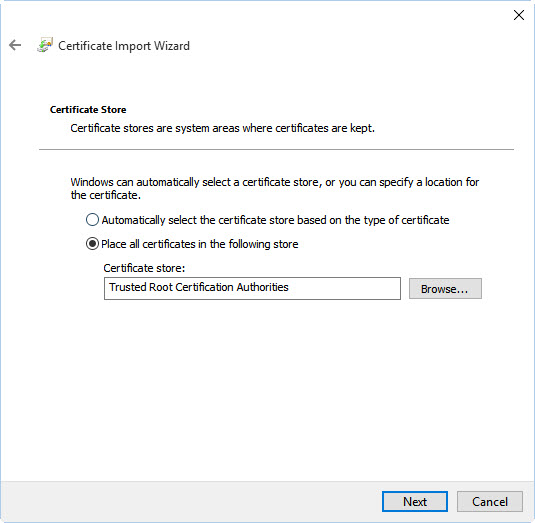Click inside the Certificate store text field
The width and height of the screenshot is (535, 523).
coord(252,288)
